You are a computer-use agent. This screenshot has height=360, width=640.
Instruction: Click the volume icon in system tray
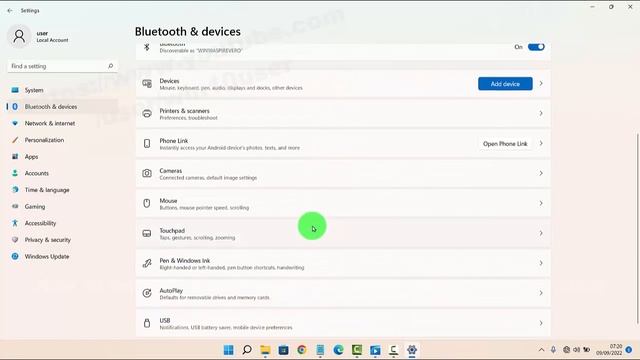click(576, 350)
